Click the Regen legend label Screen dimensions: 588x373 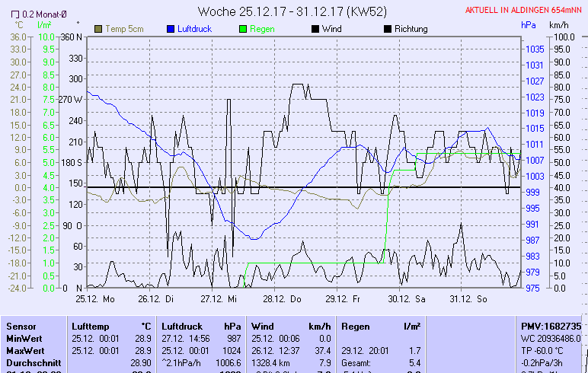[263, 29]
